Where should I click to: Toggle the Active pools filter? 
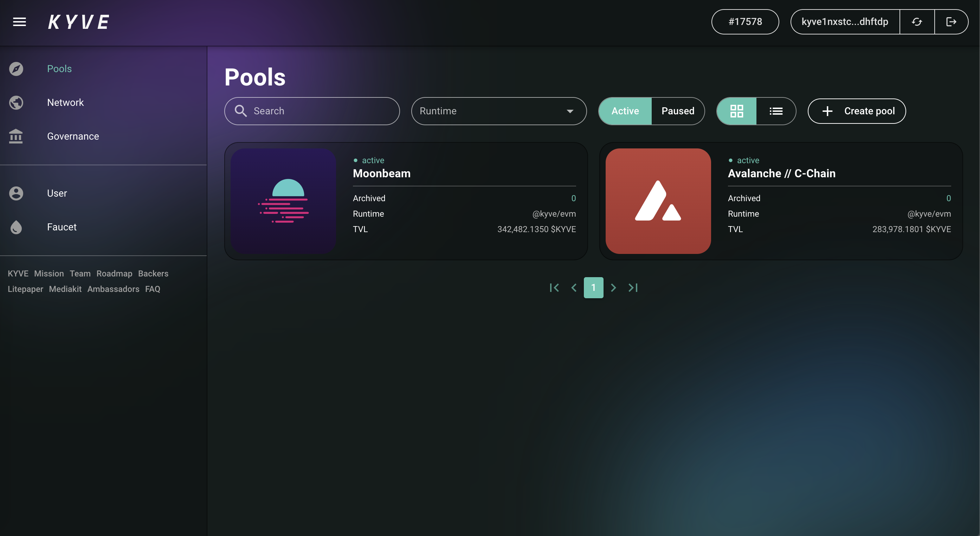(625, 111)
